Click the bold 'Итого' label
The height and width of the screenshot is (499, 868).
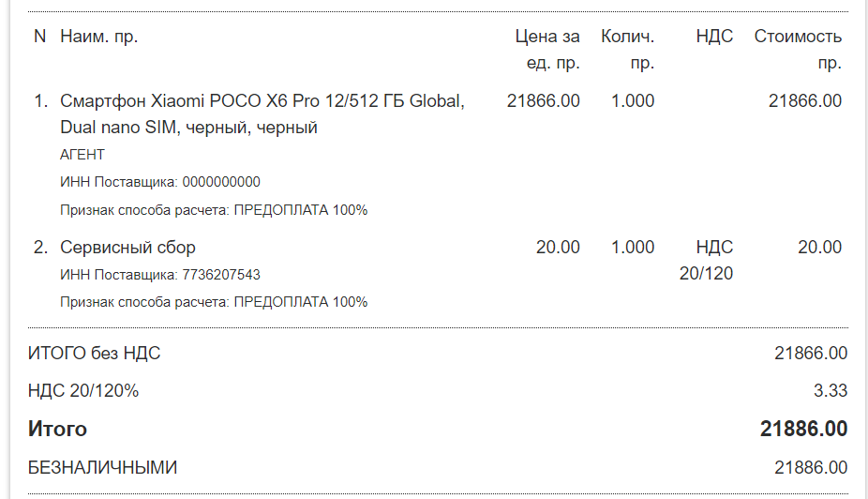click(57, 430)
